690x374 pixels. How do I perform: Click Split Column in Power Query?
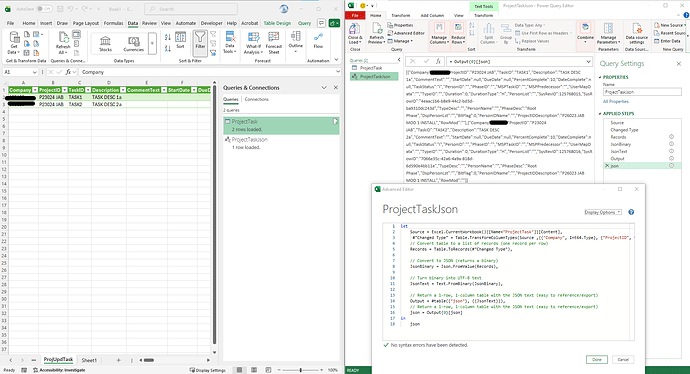(488, 33)
